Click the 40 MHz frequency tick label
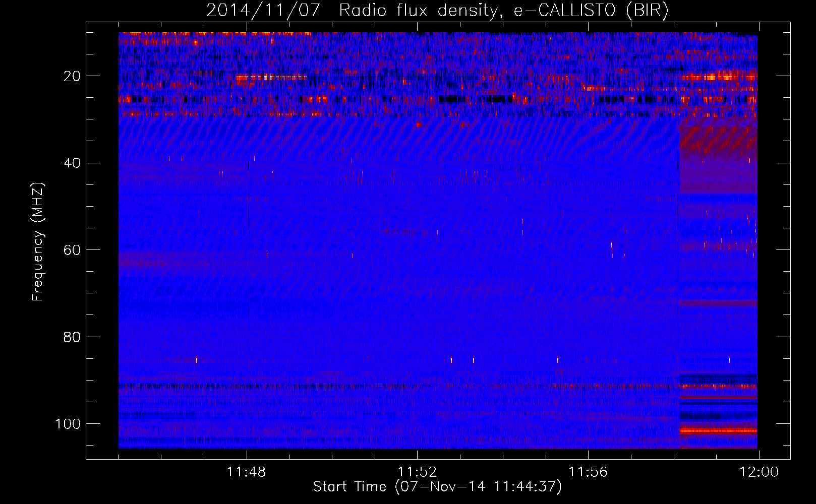Screen dimensions: 816x504 pyautogui.click(x=72, y=163)
